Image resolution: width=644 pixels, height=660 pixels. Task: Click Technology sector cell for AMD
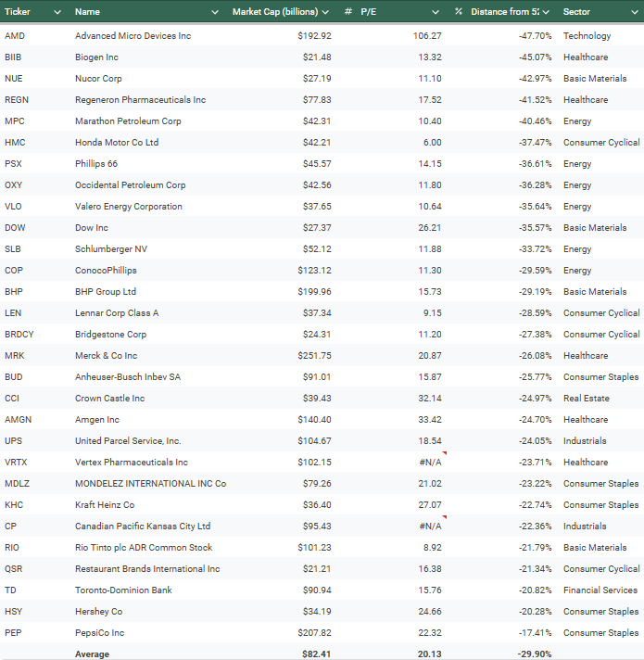[x=587, y=36]
